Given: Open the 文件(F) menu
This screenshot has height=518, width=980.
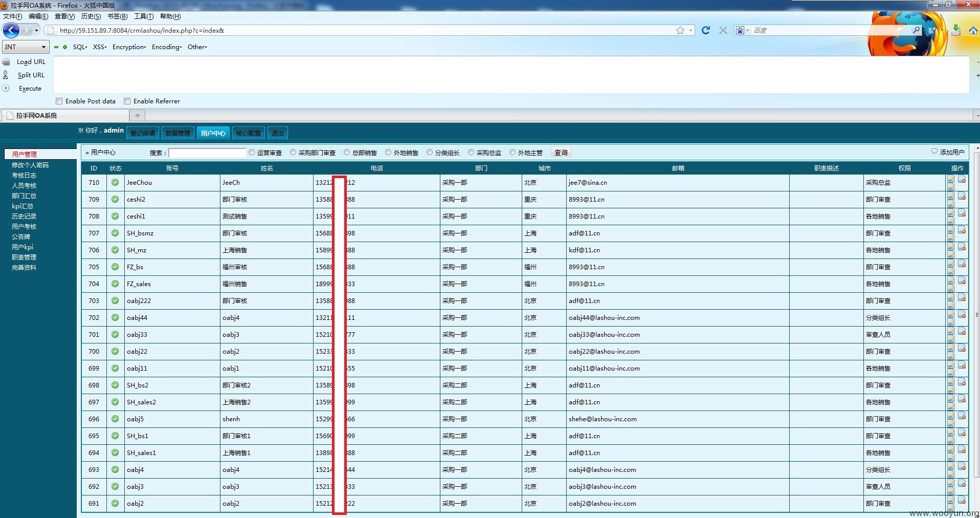Looking at the screenshot, I should click(x=13, y=16).
